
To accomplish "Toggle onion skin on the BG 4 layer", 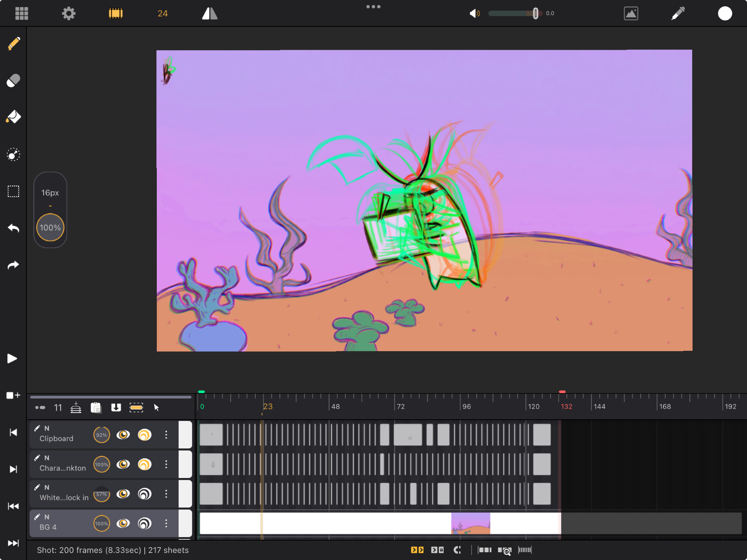I will pyautogui.click(x=145, y=523).
